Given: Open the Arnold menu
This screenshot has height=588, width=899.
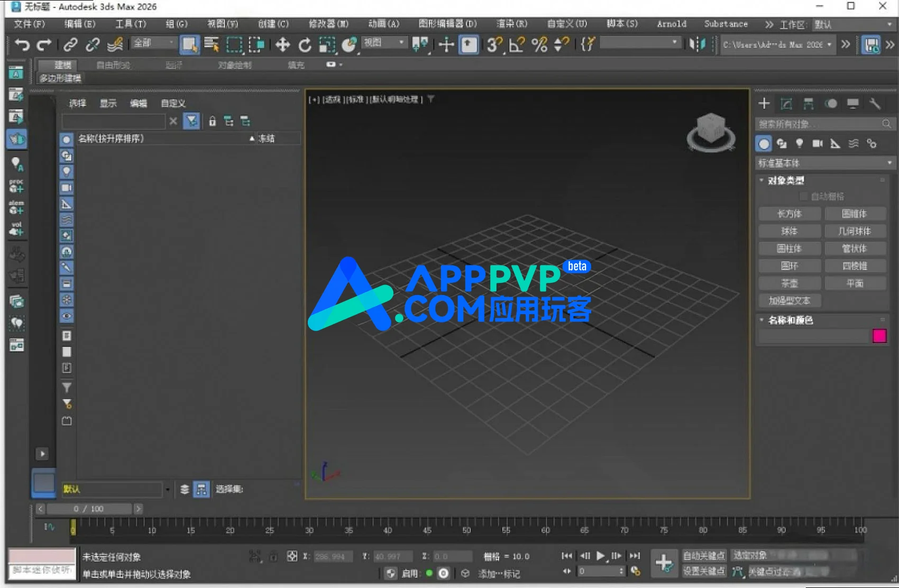Looking at the screenshot, I should [672, 24].
